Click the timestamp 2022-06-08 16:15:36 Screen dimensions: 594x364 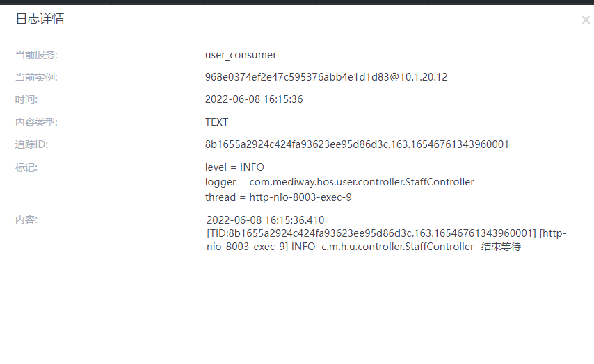click(x=254, y=99)
